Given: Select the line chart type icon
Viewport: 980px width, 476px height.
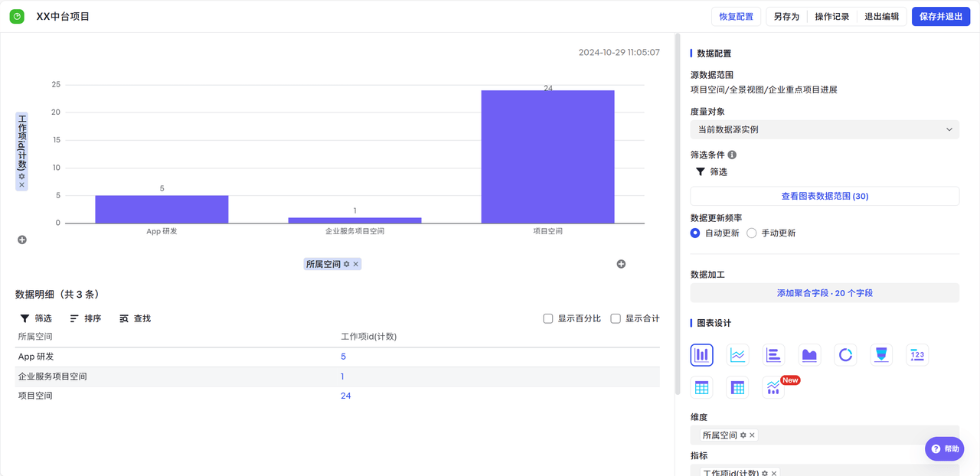Looking at the screenshot, I should (x=738, y=355).
